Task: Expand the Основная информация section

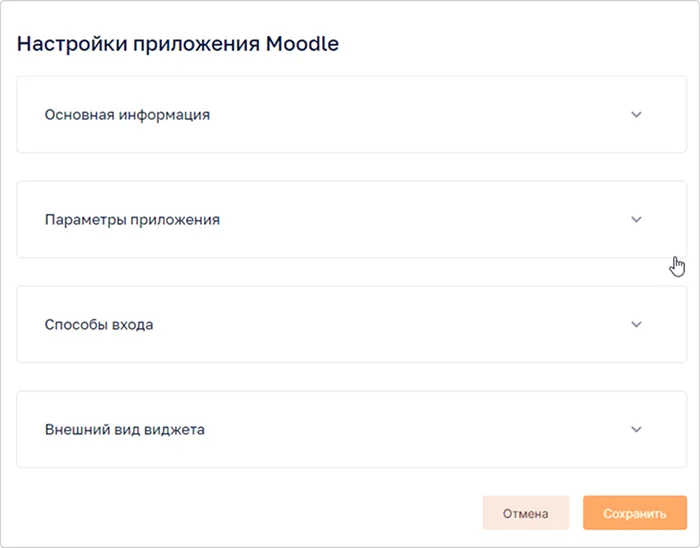Action: click(x=337, y=114)
